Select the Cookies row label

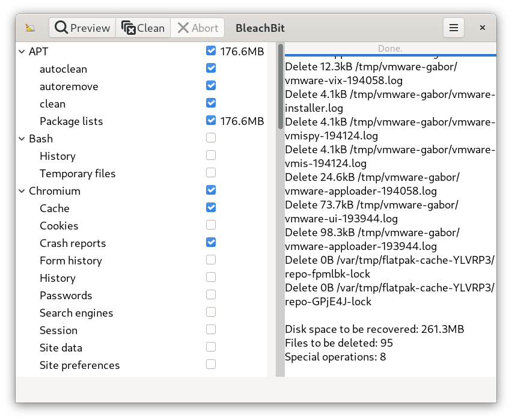[x=59, y=226]
